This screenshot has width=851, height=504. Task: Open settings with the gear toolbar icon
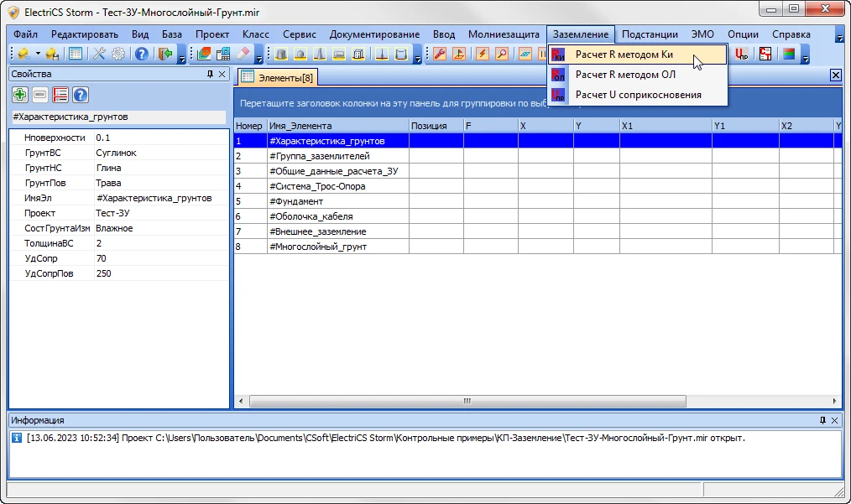118,55
